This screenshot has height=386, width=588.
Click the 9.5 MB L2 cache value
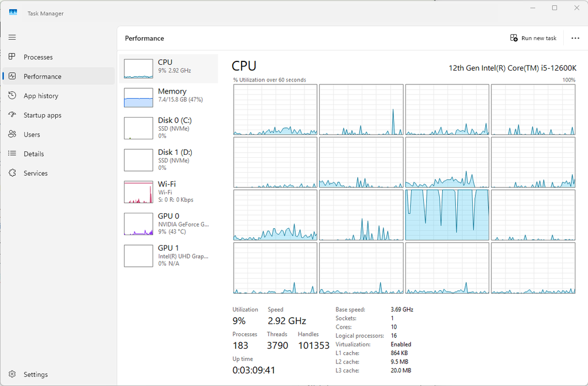pos(400,362)
